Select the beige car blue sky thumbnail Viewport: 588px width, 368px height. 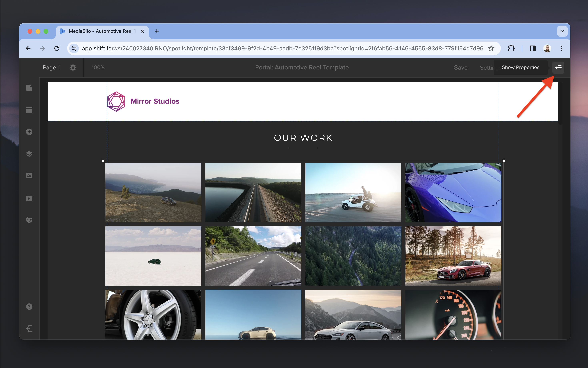[x=253, y=314]
